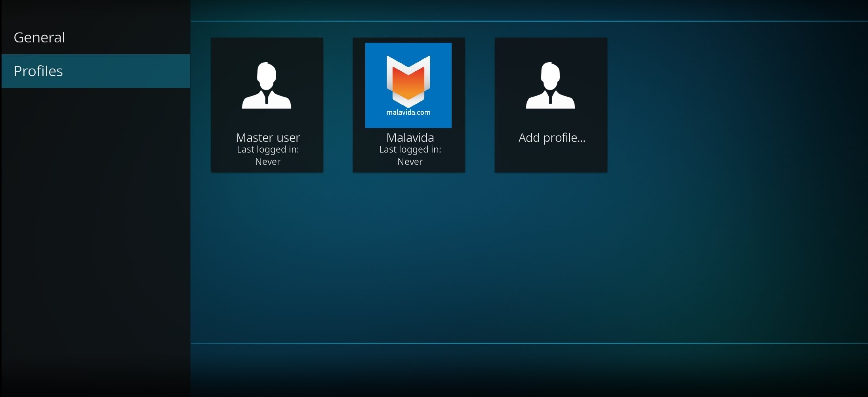This screenshot has width=868, height=397.
Task: Click 'Last logged in:' under Master user
Action: click(x=268, y=149)
